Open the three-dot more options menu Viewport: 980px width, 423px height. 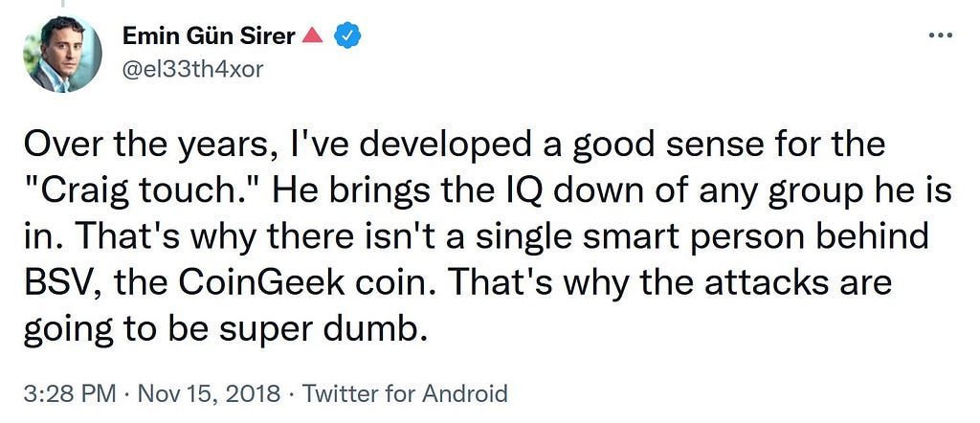click(941, 35)
